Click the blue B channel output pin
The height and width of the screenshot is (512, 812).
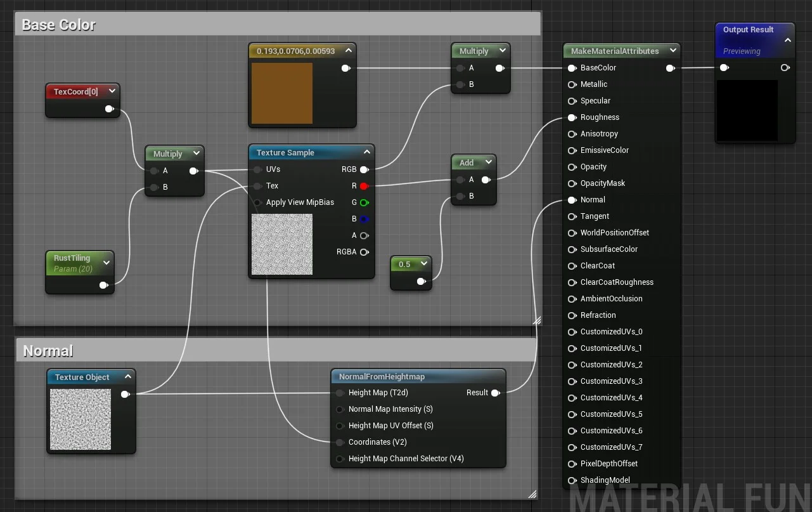pyautogui.click(x=364, y=219)
